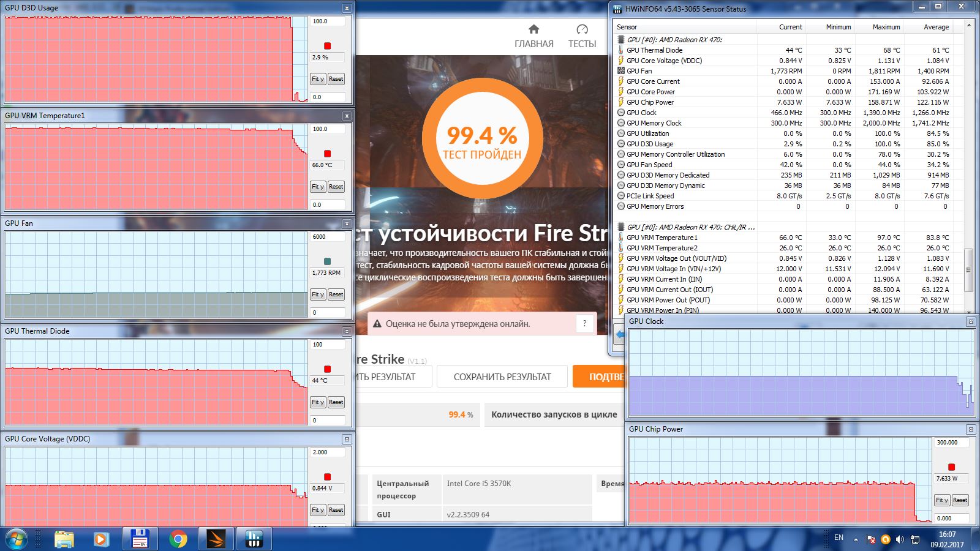Click the 6000 maximum field in GPU Fan graph
The image size is (980, 551).
pos(328,237)
